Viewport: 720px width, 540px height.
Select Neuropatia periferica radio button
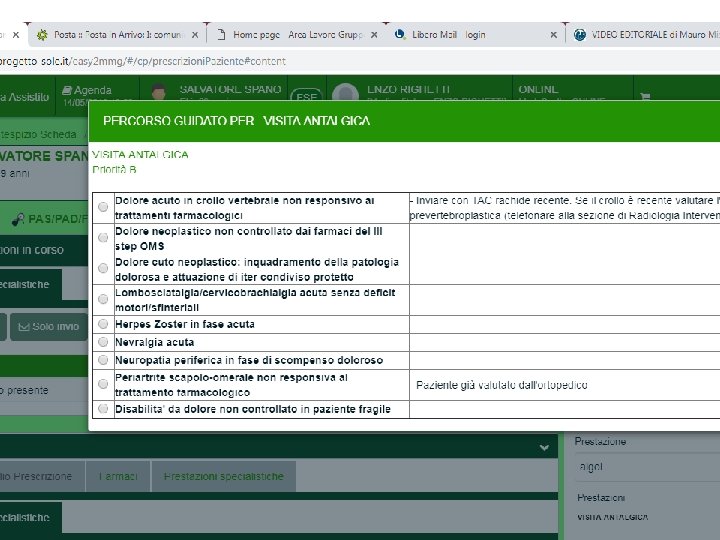[x=103, y=360]
